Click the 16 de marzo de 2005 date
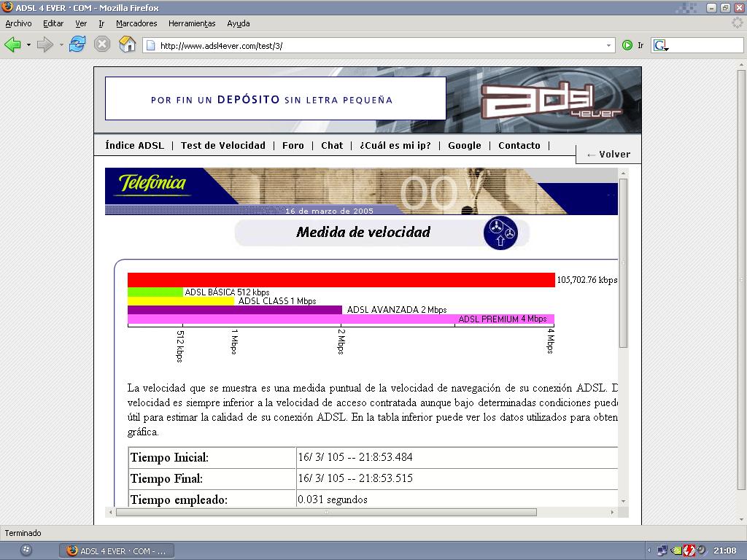 click(x=329, y=211)
